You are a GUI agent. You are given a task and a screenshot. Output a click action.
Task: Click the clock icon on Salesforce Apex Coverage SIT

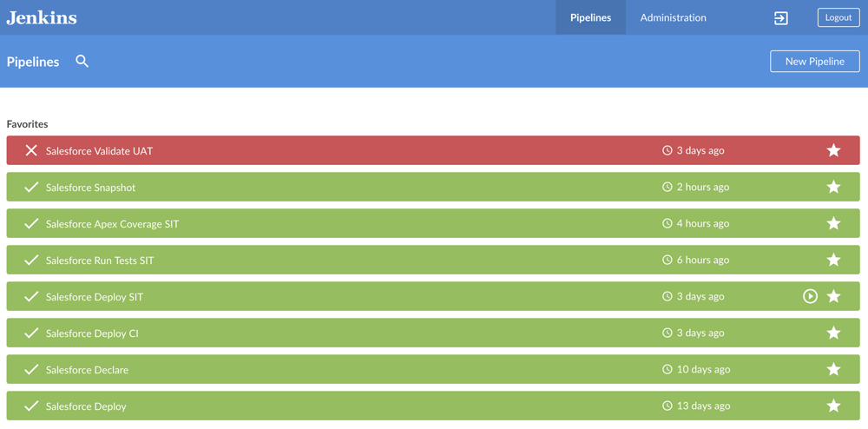[667, 224]
